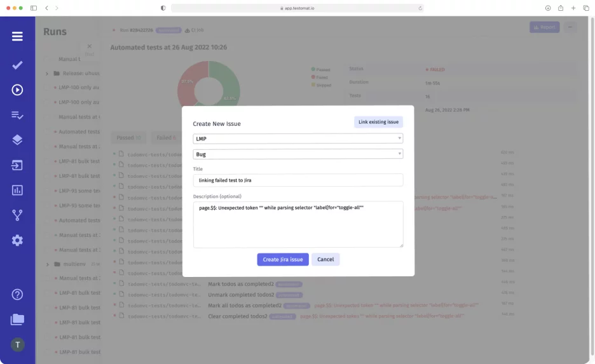Open the LMP project dropdown
Screen dimensions: 595x364
tap(297, 138)
